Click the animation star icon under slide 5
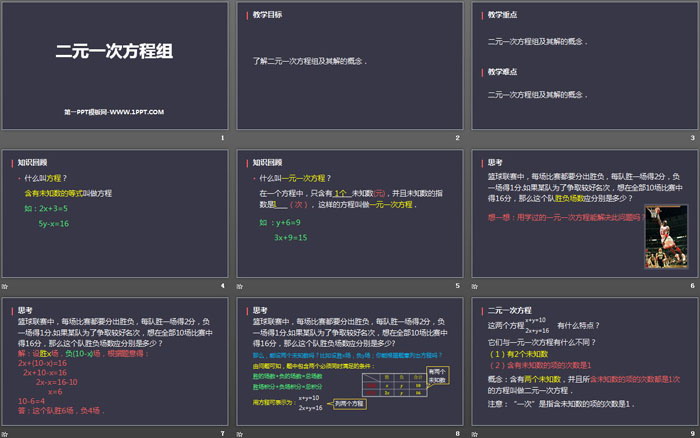The image size is (700, 438). click(240, 286)
